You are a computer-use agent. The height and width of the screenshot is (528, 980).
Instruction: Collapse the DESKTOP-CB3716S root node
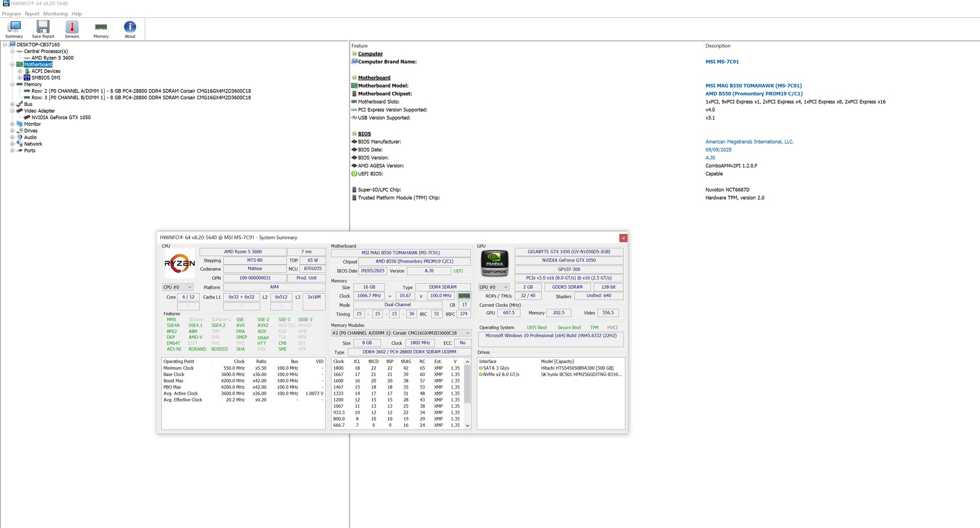5,45
